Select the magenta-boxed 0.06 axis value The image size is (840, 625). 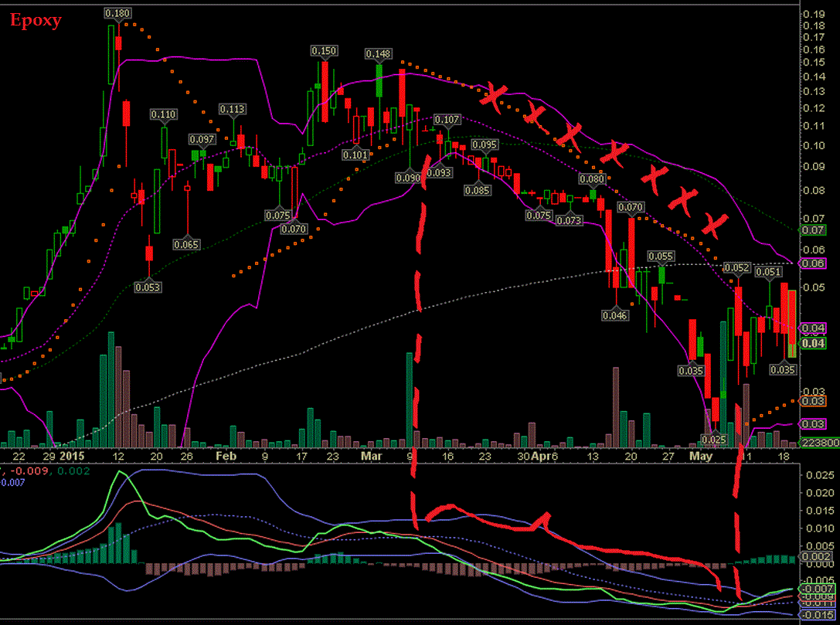pyautogui.click(x=813, y=263)
